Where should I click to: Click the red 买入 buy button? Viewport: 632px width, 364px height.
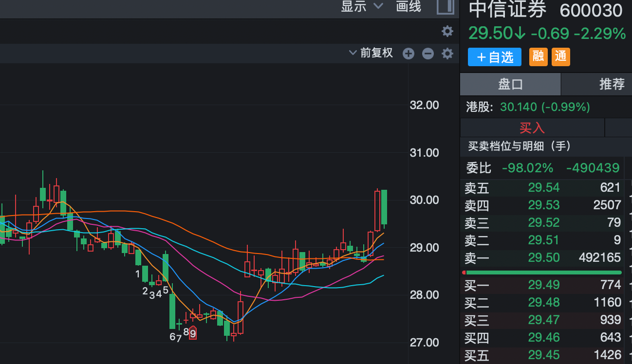[x=532, y=127]
